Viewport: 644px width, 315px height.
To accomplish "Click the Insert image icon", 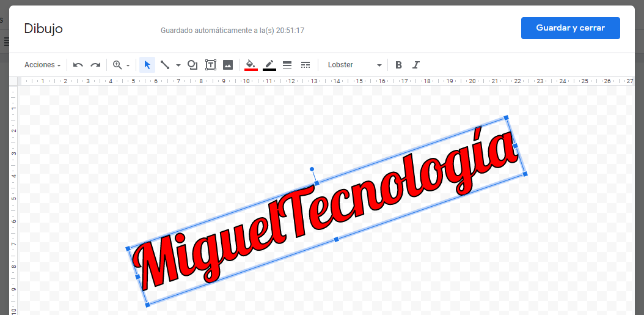I will (228, 65).
